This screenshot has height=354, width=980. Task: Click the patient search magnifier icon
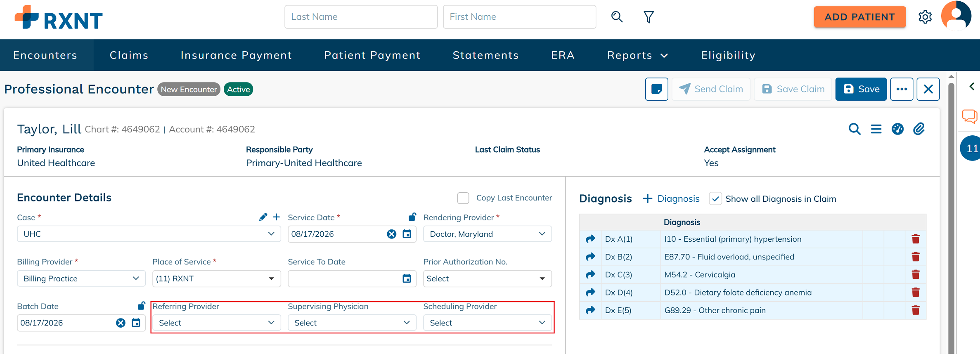coord(617,17)
